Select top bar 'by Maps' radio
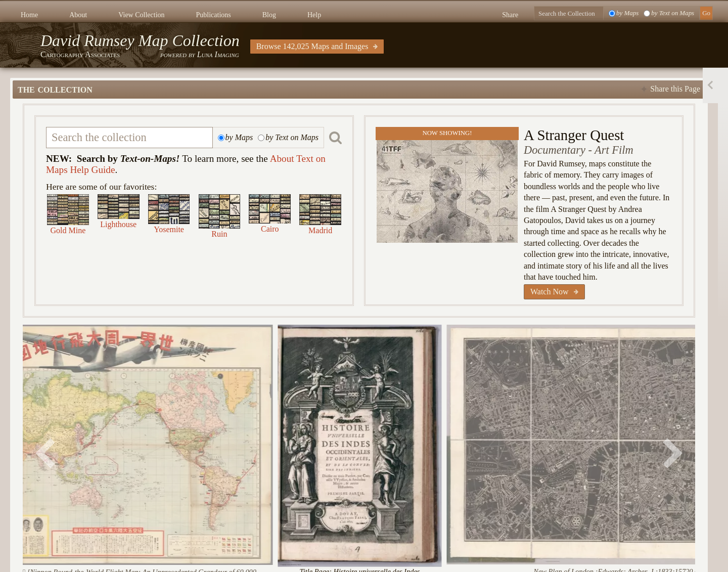The height and width of the screenshot is (572, 728). tap(612, 14)
